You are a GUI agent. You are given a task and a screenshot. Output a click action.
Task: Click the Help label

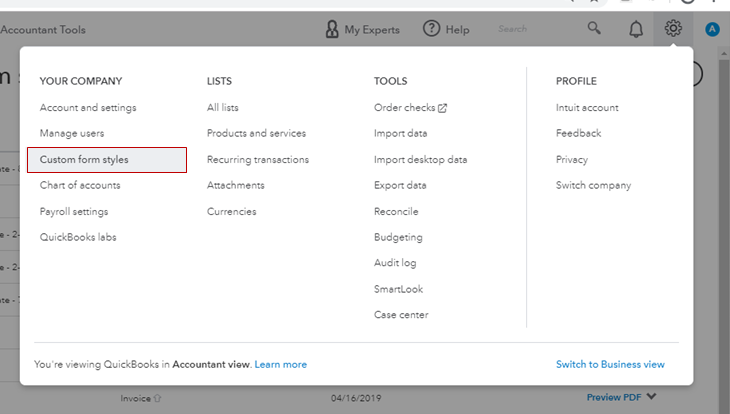(457, 30)
